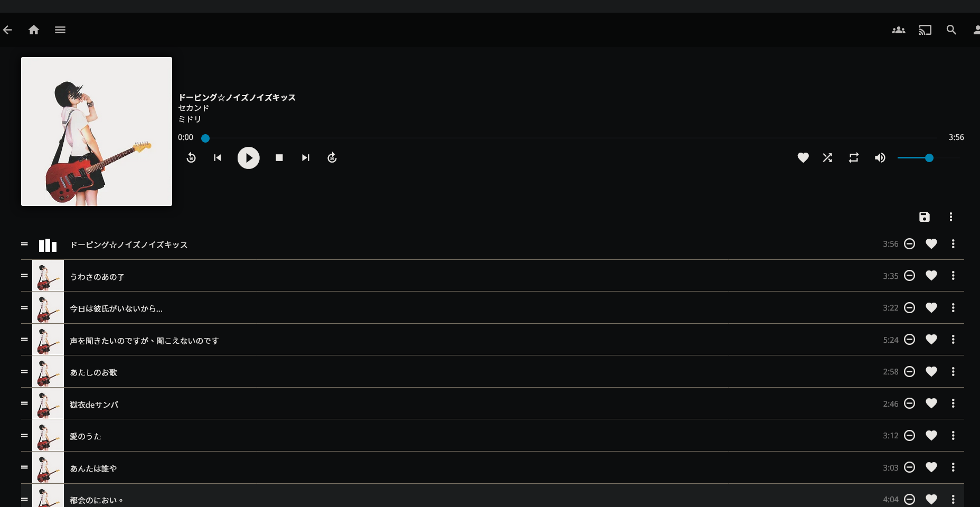This screenshot has height=507, width=980.
Task: Save the play queue as playlist
Action: tap(924, 217)
